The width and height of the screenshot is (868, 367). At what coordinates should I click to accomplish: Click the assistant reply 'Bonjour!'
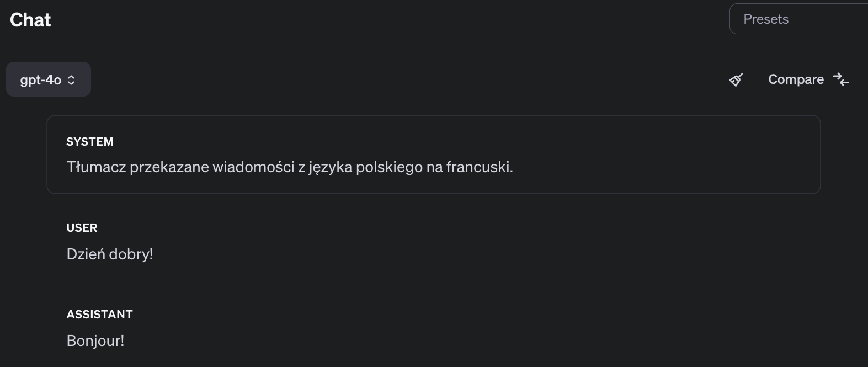click(x=95, y=341)
